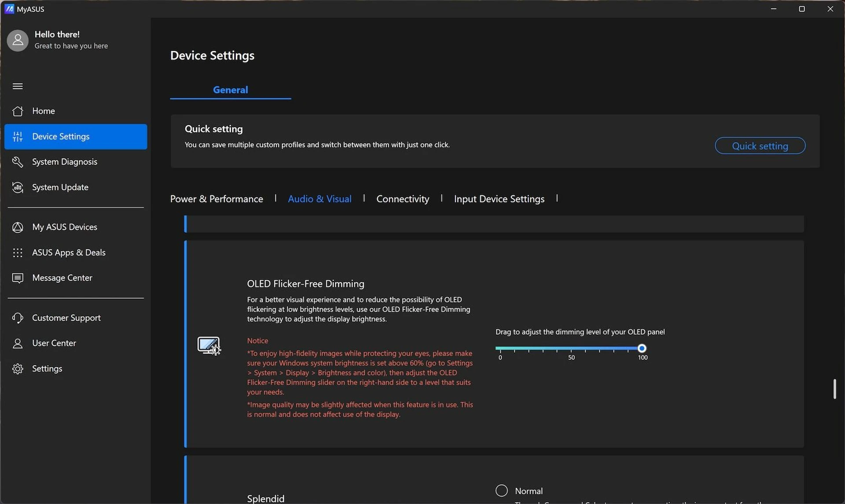Click the Customer Support headset icon

[18, 318]
